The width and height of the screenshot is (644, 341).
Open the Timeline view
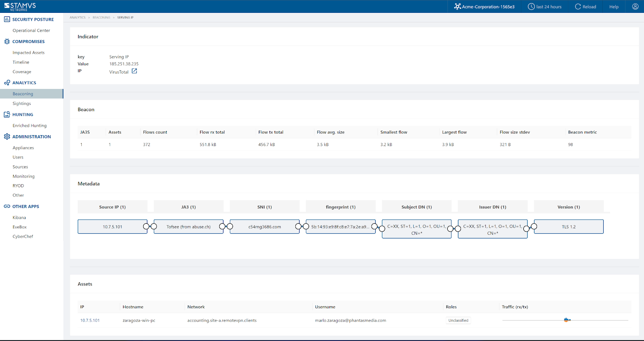pos(21,62)
